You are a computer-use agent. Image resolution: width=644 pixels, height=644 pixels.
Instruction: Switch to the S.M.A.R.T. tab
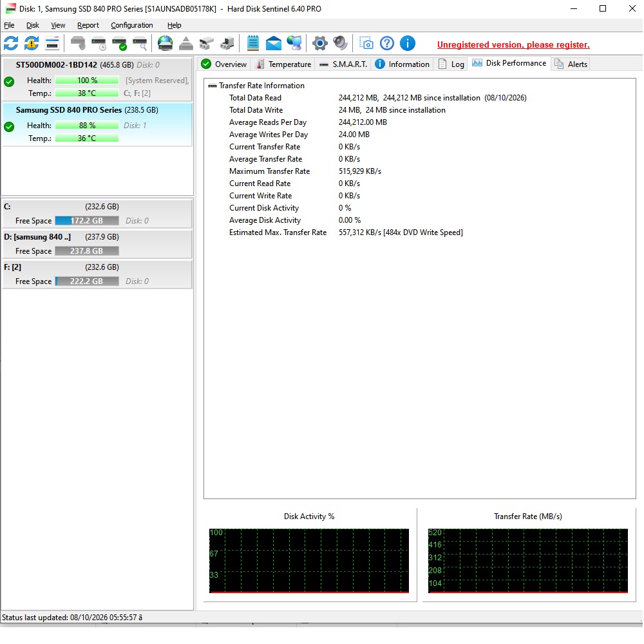pos(343,64)
